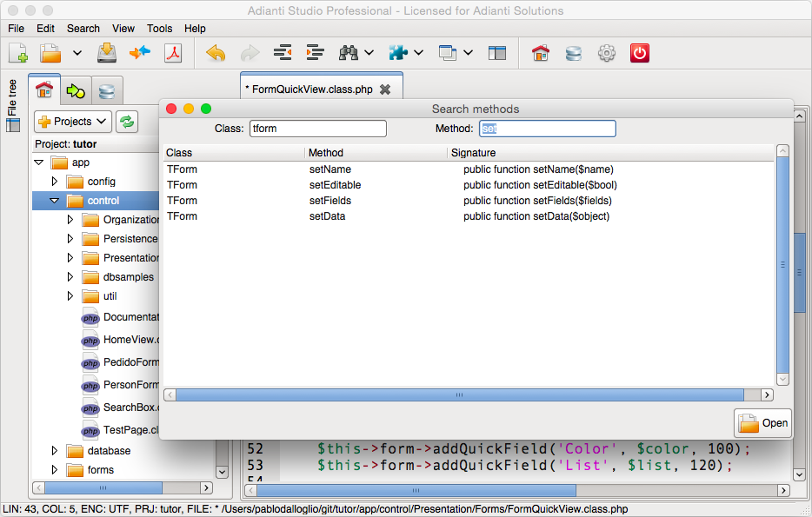Viewport: 812px width, 517px height.
Task: Expand the Persistence folder
Action: click(70, 239)
